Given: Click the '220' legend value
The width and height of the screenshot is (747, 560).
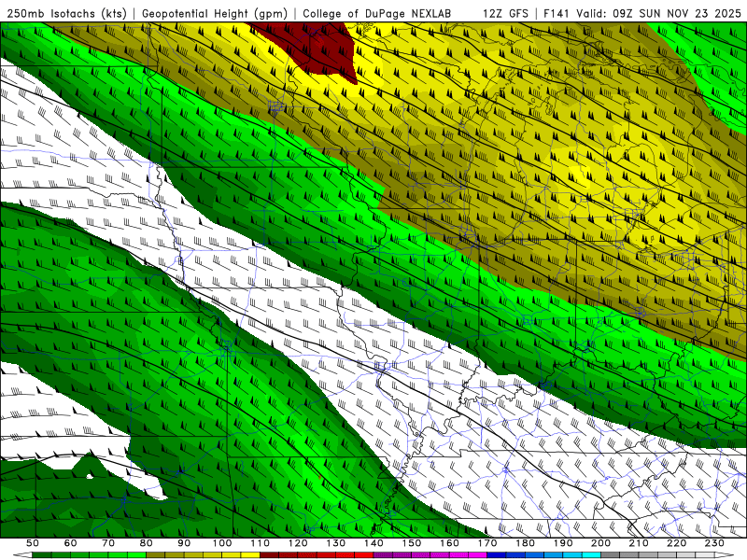Looking at the screenshot, I should tap(676, 543).
